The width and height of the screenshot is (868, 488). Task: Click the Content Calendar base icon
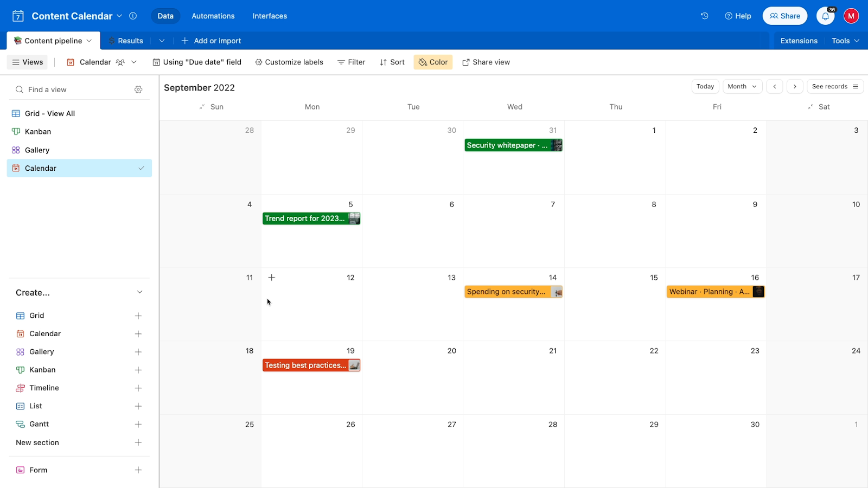point(18,16)
